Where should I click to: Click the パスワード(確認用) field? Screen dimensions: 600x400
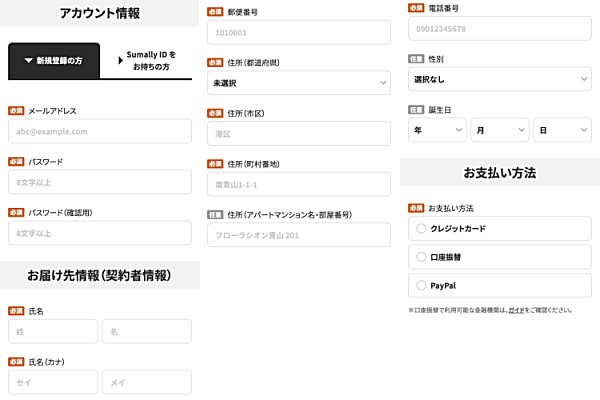click(99, 233)
